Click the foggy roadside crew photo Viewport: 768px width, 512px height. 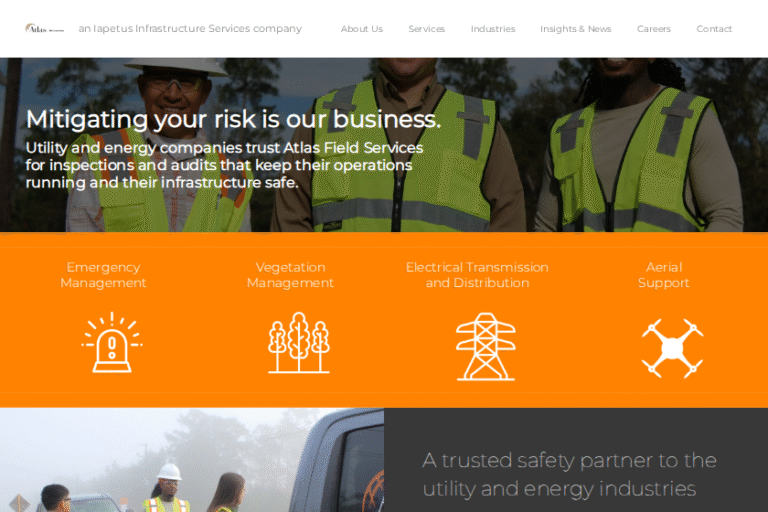[x=192, y=460]
